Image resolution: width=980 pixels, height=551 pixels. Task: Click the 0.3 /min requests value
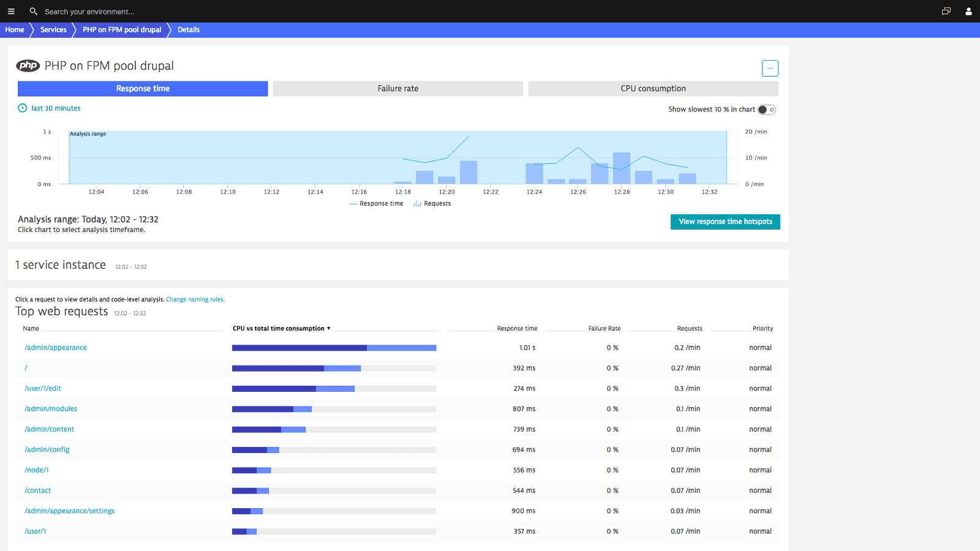687,389
